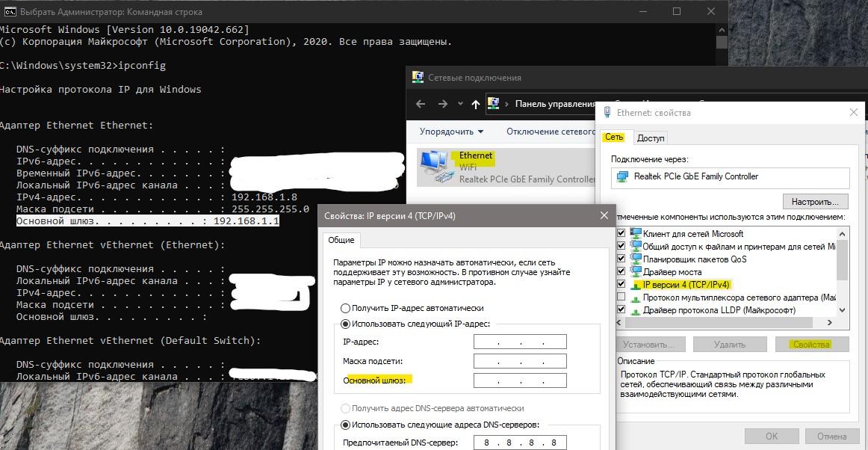868x450 pixels.
Task: Click the Command Prompt vertical scrollbar thumb
Action: click(722, 43)
